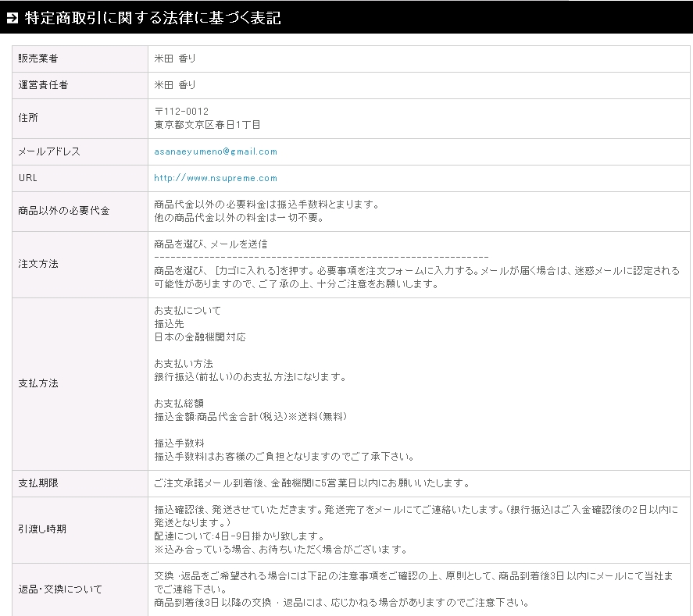Click the 支払方法 row label
This screenshot has width=693, height=616.
point(38,383)
